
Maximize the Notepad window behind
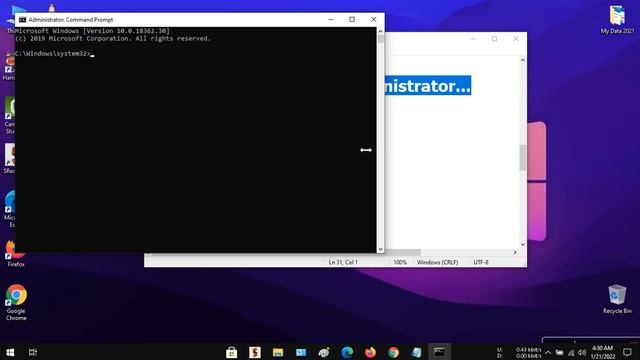[x=494, y=39]
